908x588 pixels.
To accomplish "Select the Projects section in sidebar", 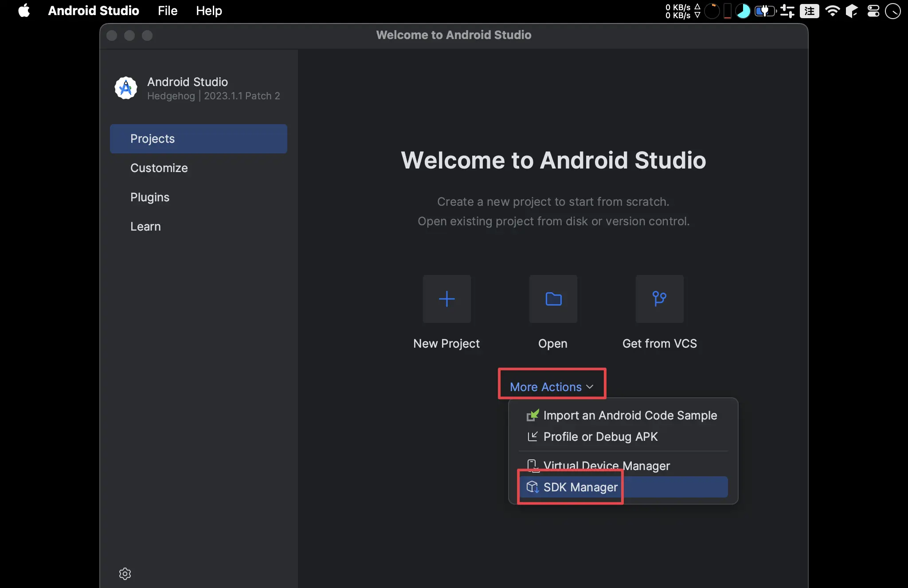I will coord(199,138).
